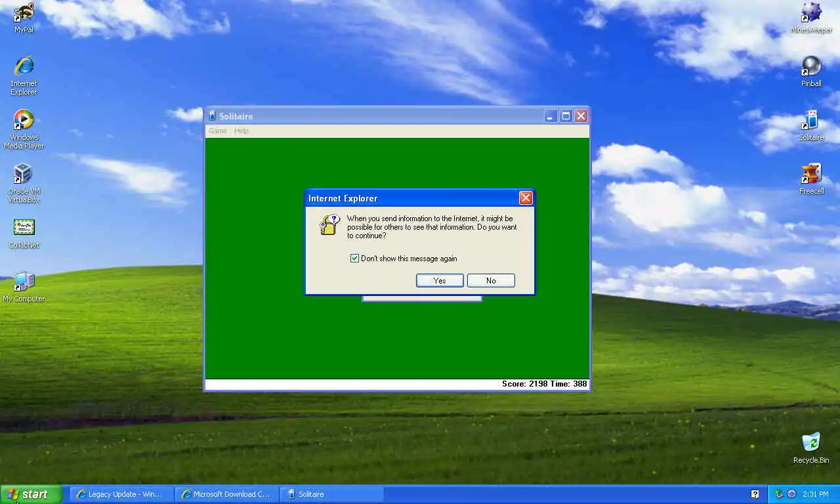Select the CollabNet desktop icon
The height and width of the screenshot is (504, 840).
(24, 233)
